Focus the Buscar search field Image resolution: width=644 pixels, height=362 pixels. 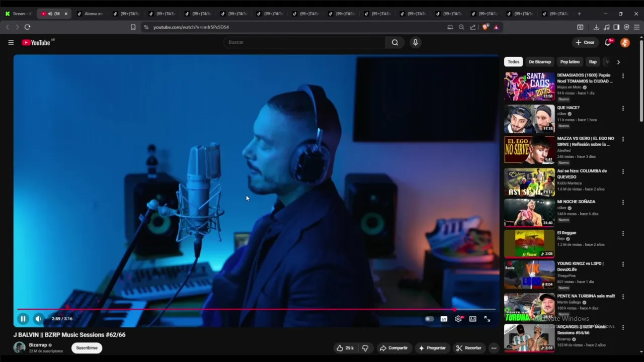pos(305,42)
